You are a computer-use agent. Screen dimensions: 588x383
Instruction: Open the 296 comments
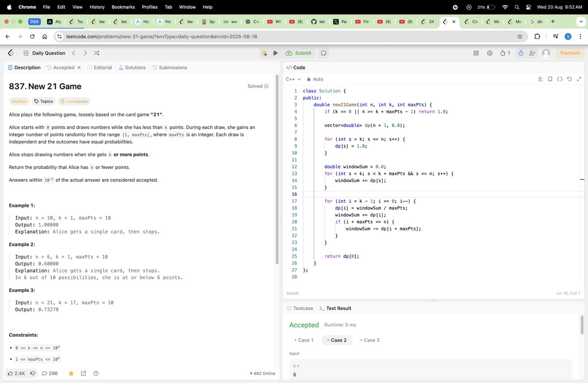(x=50, y=374)
